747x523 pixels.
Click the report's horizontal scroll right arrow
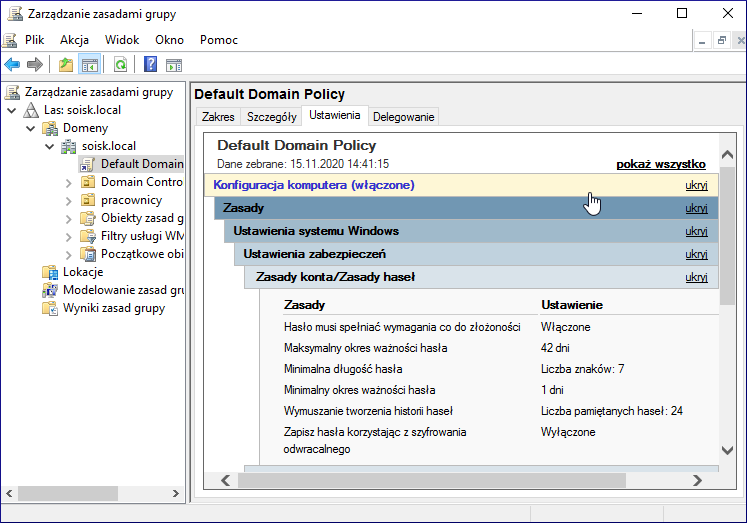click(697, 481)
